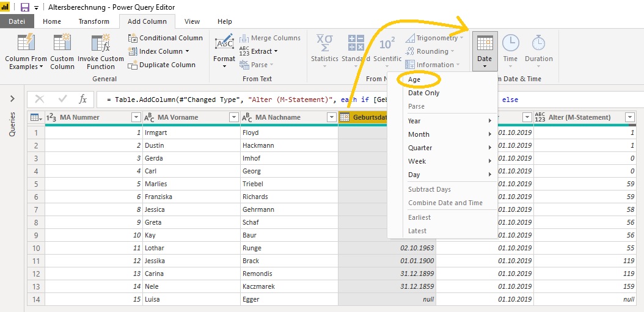Viewport: 644px width, 312px height.
Task: Open the Format text menu
Action: [x=224, y=51]
